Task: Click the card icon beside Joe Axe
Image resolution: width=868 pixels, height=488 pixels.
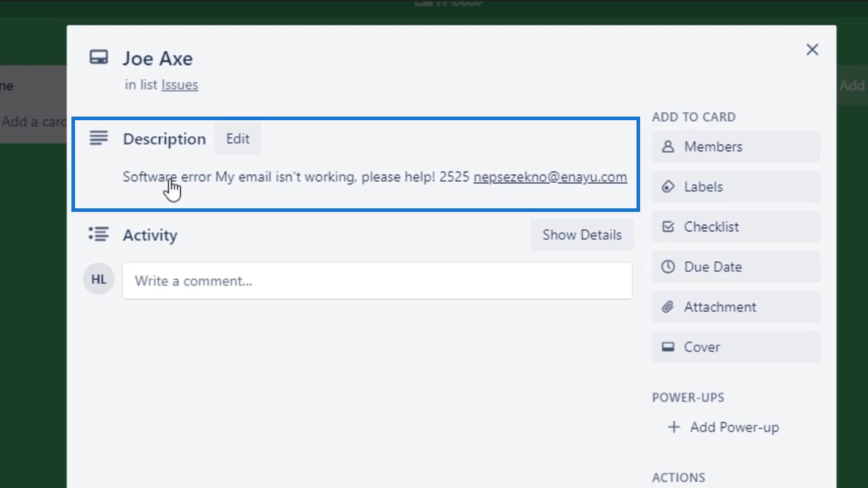Action: 99,57
